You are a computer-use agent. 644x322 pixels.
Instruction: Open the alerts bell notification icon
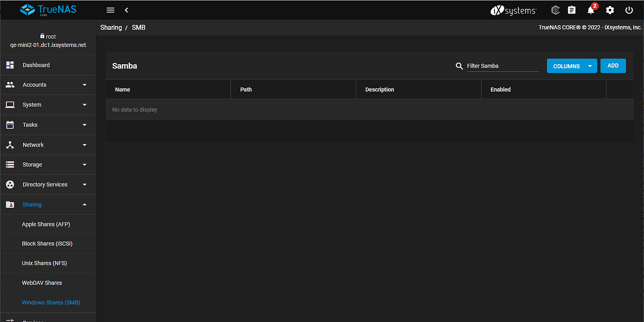pyautogui.click(x=591, y=10)
